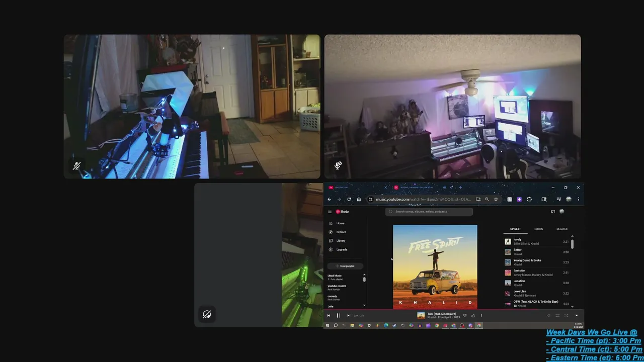Open the browser media control icon
Image resolution: width=644 pixels, height=362 pixels.
[x=558, y=200]
